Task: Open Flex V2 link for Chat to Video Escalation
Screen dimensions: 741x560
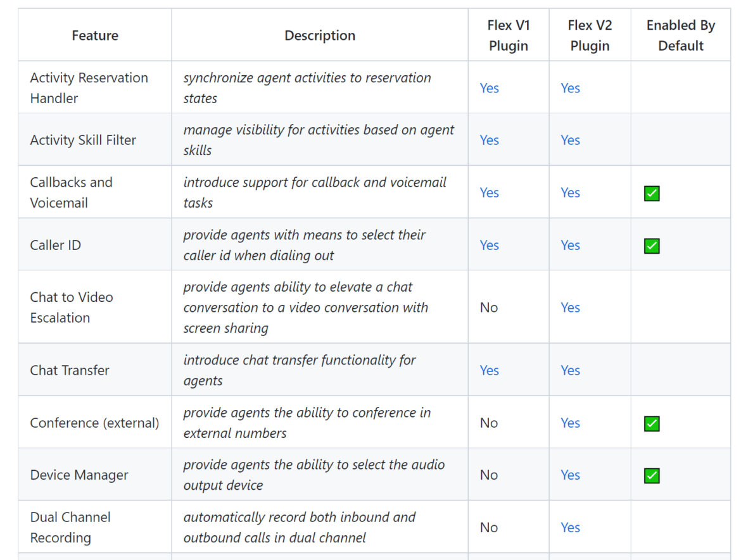Action: [x=570, y=308]
